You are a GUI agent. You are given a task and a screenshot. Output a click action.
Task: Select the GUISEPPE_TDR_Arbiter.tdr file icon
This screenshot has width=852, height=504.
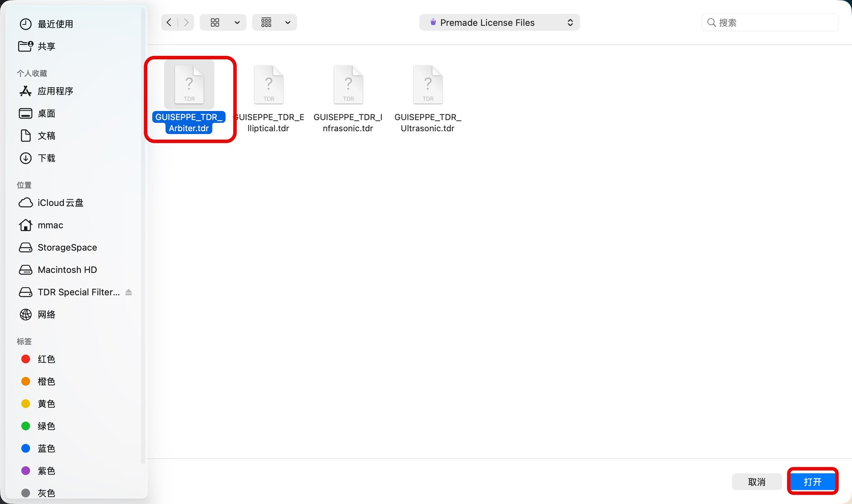(x=189, y=84)
